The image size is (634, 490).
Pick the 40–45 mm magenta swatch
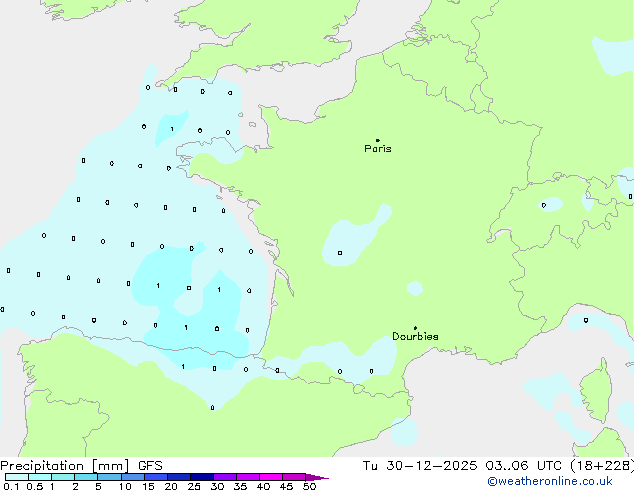point(271,477)
